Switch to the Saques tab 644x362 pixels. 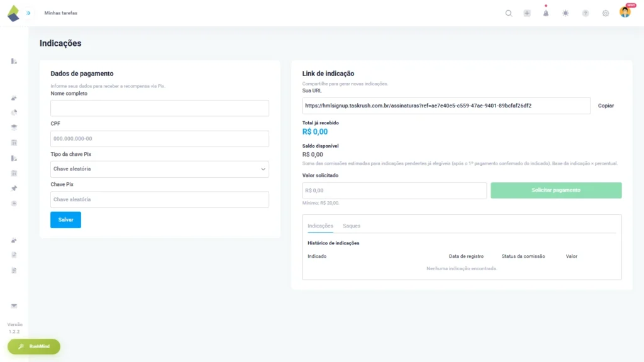[x=352, y=225]
